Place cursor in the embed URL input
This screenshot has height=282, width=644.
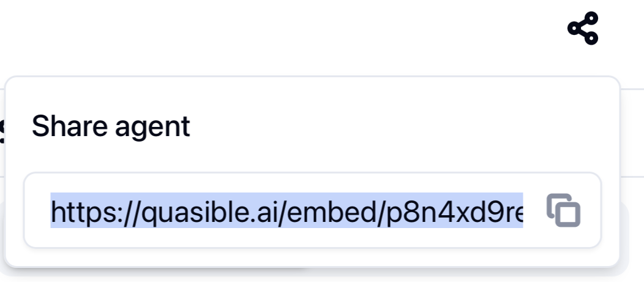click(286, 211)
